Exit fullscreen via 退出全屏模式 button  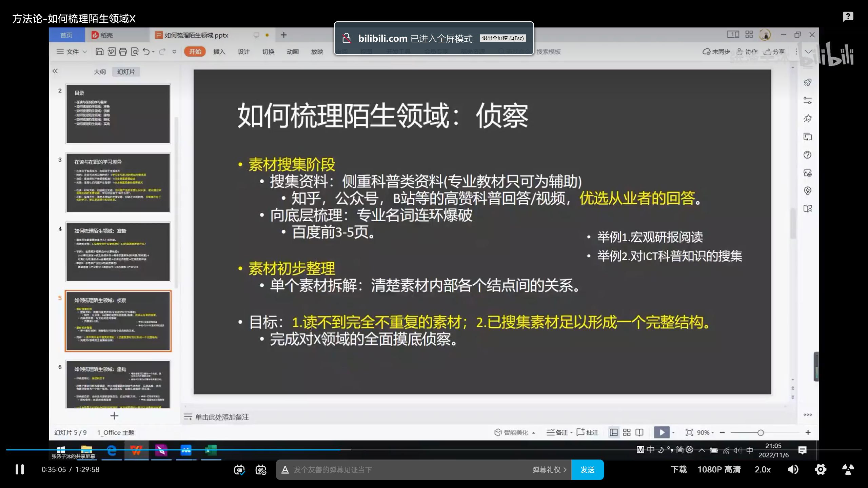(502, 38)
